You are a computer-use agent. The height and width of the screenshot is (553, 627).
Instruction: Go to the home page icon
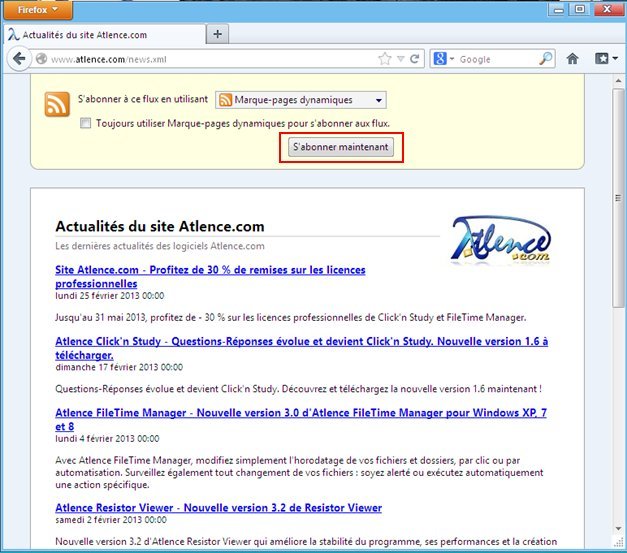[x=573, y=59]
